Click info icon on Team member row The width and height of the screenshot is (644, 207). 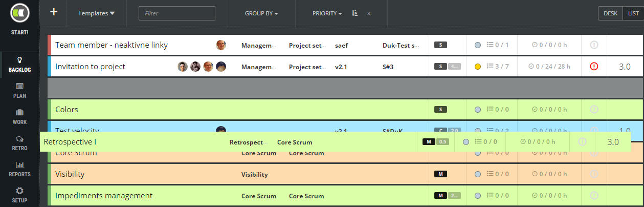(594, 45)
